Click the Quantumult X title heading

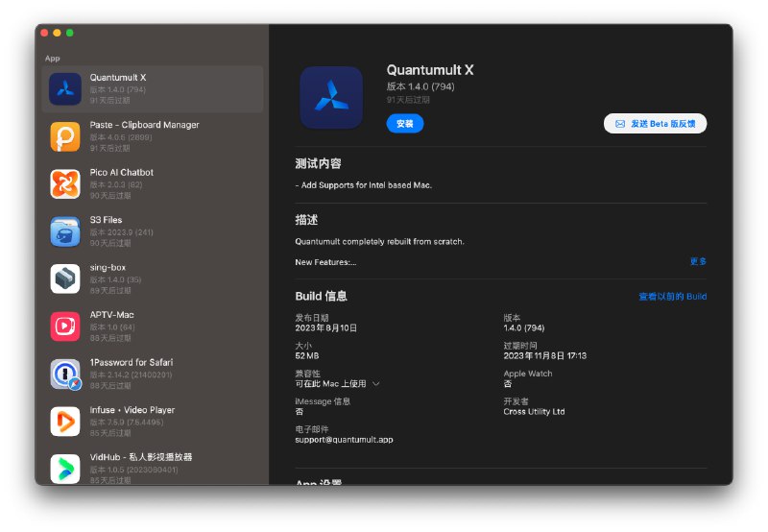(430, 70)
